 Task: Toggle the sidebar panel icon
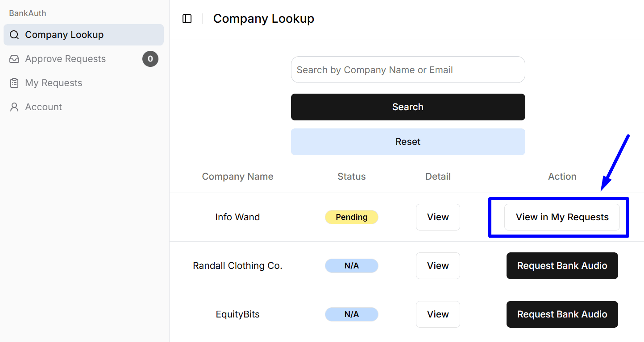187,19
